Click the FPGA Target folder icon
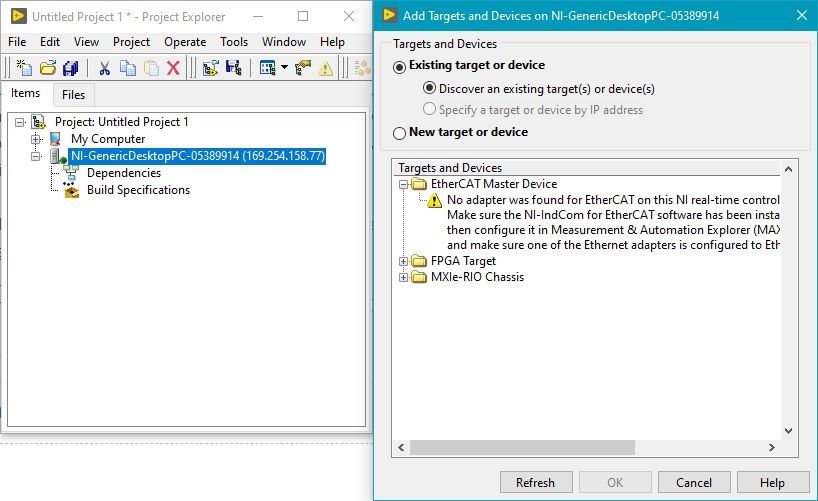 [419, 261]
